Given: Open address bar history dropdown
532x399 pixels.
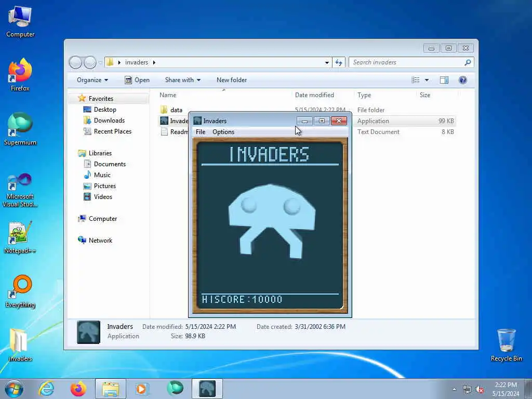Looking at the screenshot, I should pyautogui.click(x=327, y=62).
